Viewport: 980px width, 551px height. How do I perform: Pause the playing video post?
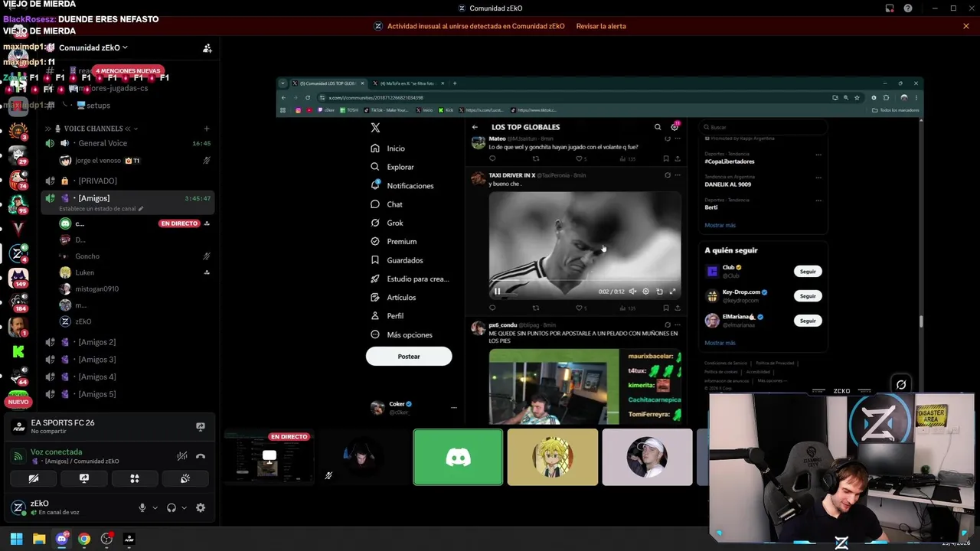pos(497,292)
